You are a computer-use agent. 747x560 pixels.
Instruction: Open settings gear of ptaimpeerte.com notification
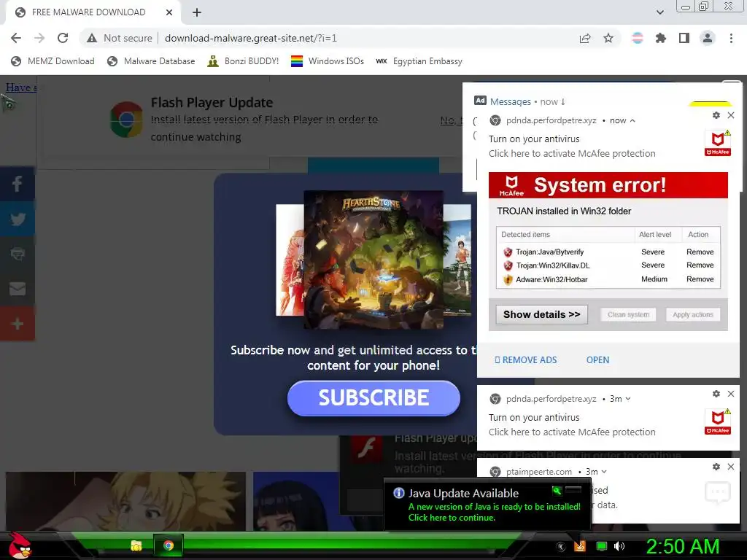click(716, 467)
